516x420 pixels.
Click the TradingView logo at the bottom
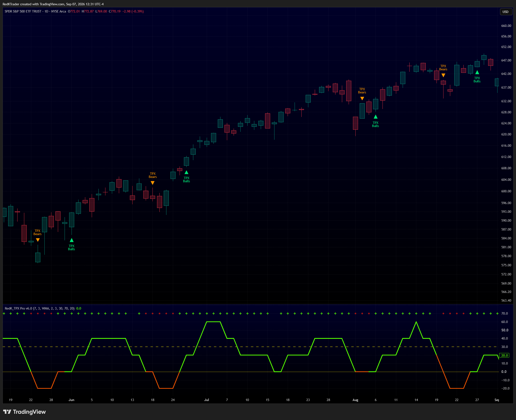[x=24, y=412]
